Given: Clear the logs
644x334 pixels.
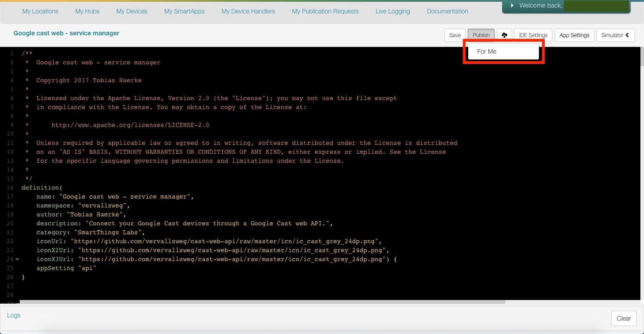Looking at the screenshot, I should click(x=623, y=318).
